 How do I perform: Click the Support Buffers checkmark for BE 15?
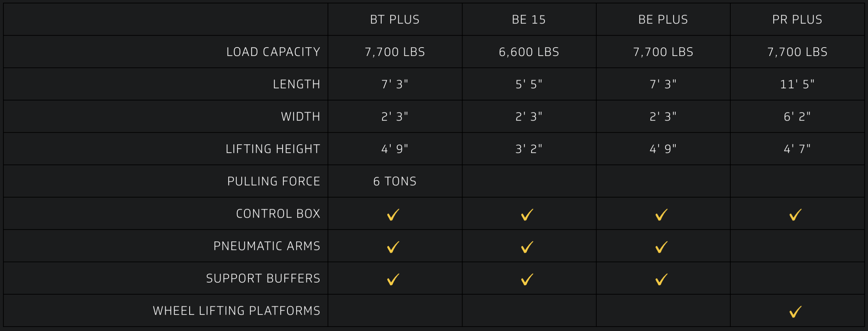tap(527, 279)
